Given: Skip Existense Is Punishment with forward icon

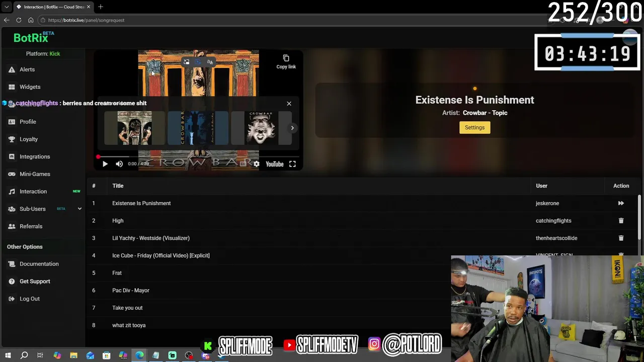Looking at the screenshot, I should [621, 203].
